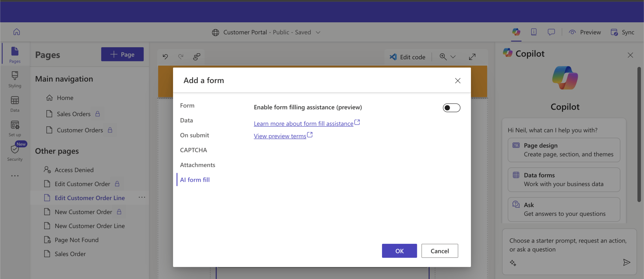Select the On submit tab
The width and height of the screenshot is (644, 279).
click(x=194, y=135)
